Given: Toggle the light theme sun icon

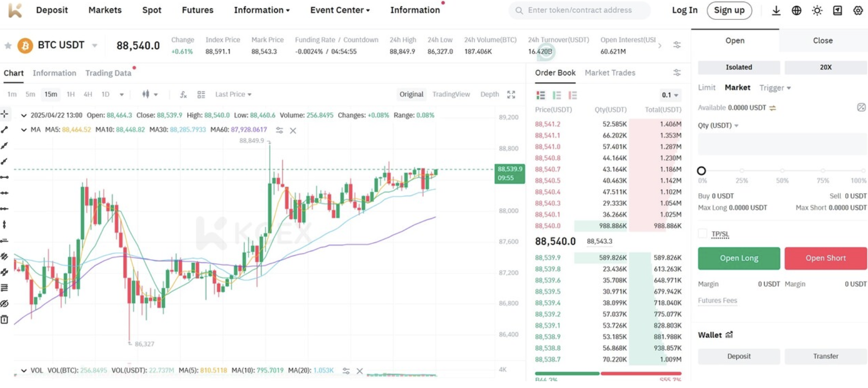Looking at the screenshot, I should 817,10.
